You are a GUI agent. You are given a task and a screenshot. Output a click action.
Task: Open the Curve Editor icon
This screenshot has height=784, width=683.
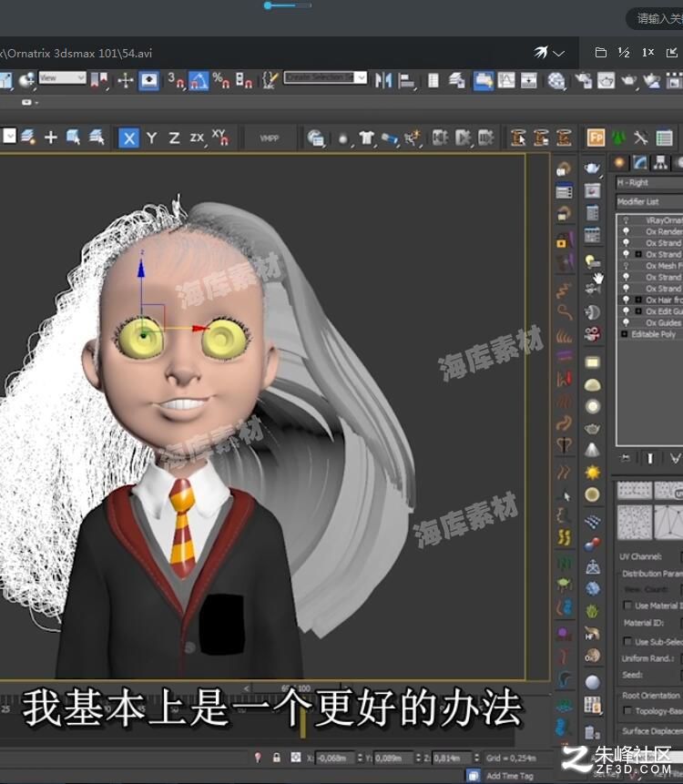pos(505,80)
